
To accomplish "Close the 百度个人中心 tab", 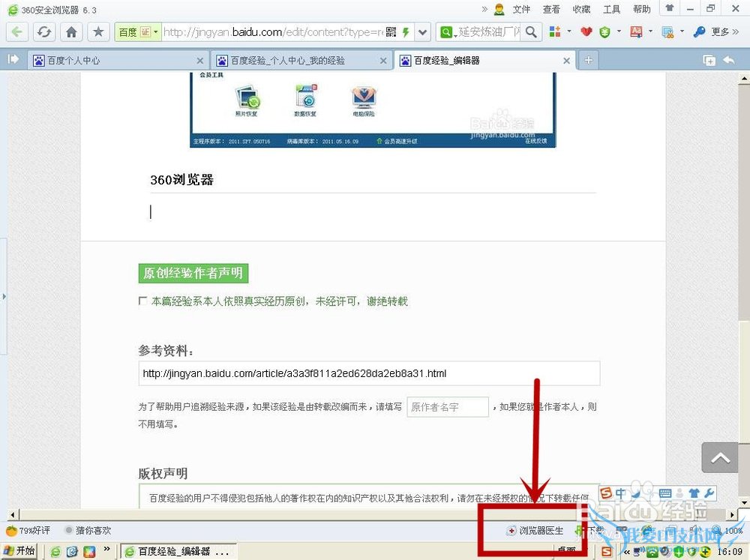I will pos(200,61).
